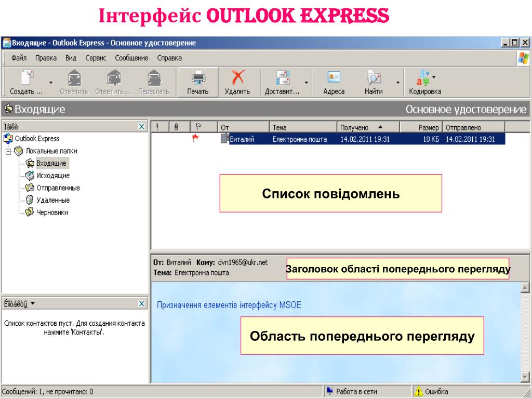Toggle the red flag on Виталий message

[195, 138]
